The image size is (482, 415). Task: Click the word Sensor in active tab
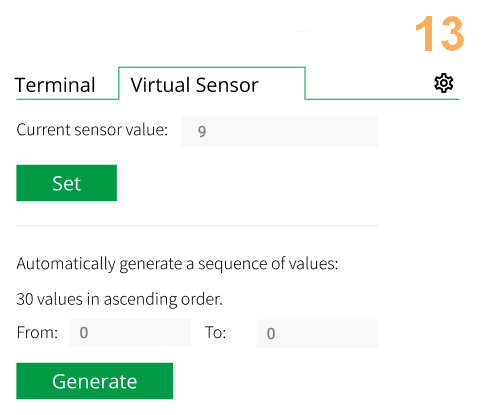(227, 85)
